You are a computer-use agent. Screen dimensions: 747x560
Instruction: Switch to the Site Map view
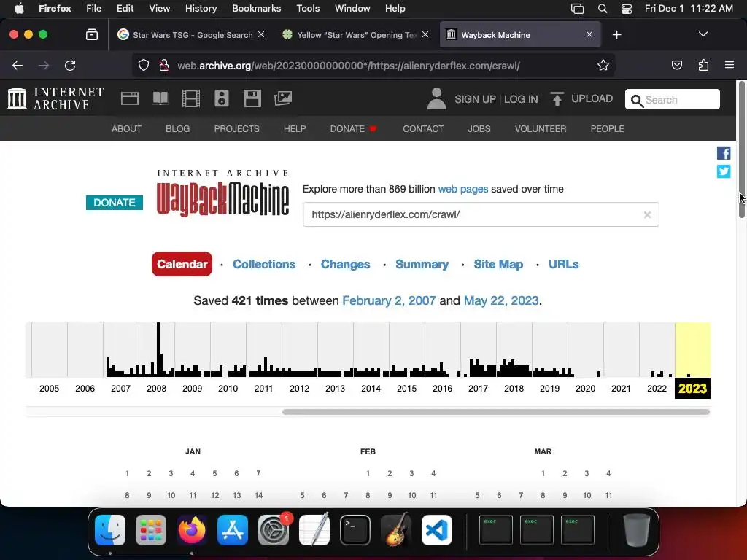pyautogui.click(x=498, y=264)
